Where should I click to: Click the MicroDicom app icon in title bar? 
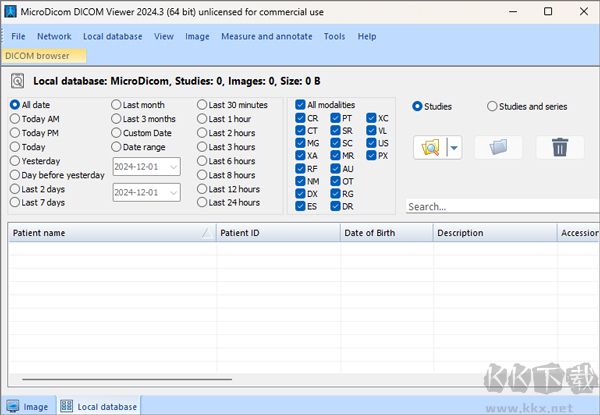point(10,11)
